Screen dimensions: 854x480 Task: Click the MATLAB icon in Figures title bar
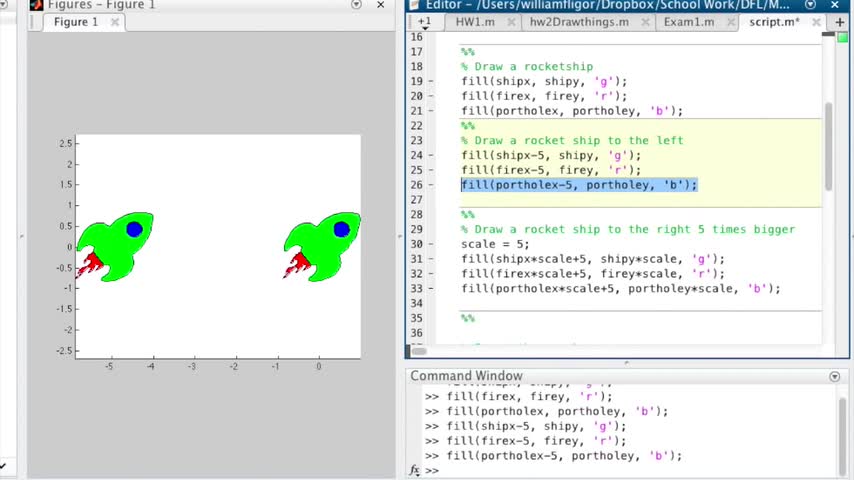(x=36, y=5)
